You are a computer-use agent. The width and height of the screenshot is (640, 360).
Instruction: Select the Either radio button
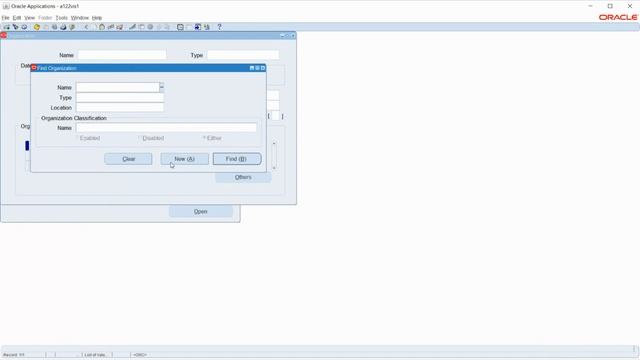[204, 138]
